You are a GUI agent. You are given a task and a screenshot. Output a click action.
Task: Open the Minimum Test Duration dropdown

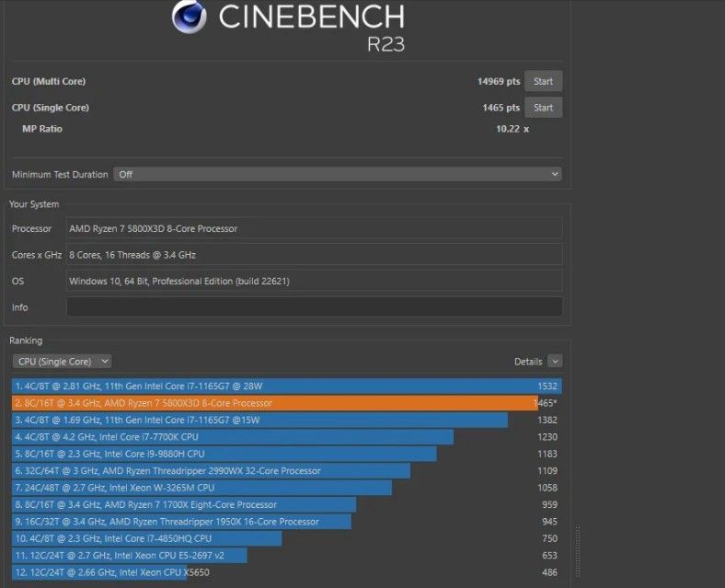pos(338,174)
